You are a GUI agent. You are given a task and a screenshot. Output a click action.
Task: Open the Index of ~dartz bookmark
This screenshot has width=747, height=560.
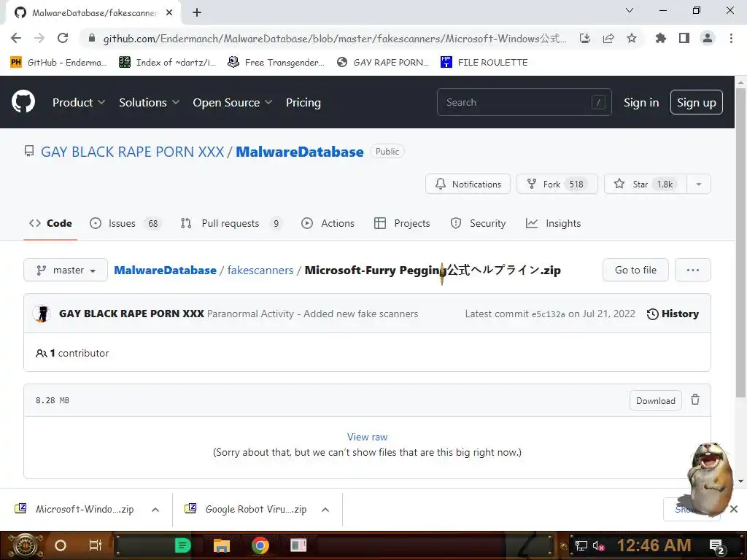click(167, 63)
